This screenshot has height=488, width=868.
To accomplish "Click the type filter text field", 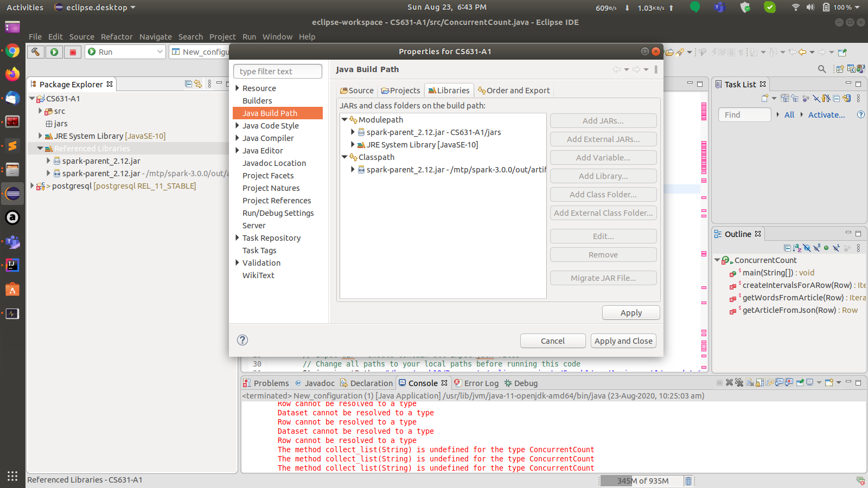I will click(x=277, y=72).
